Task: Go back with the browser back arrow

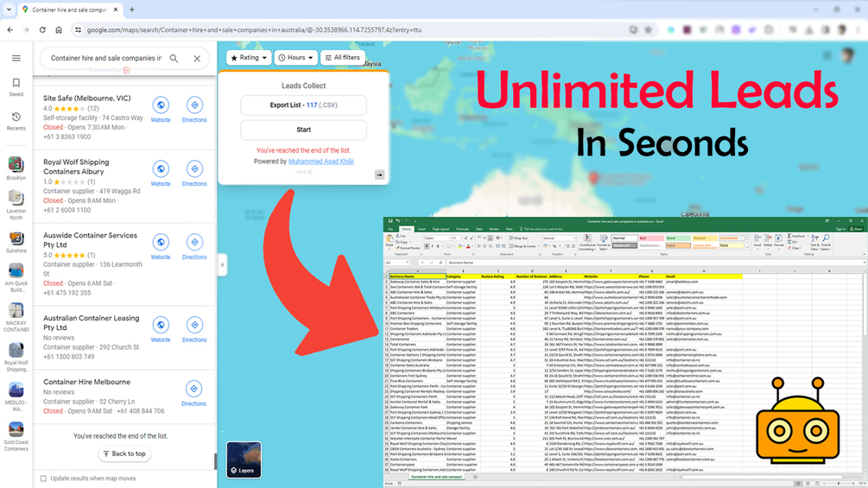Action: click(10, 30)
